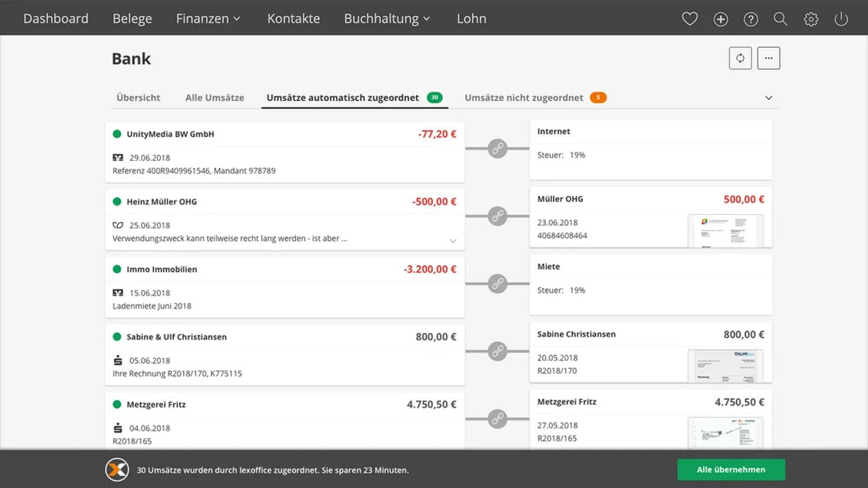Screen dimensions: 868x488
Task: Click the bank logo icon beside 25.06.2018
Action: click(x=118, y=225)
